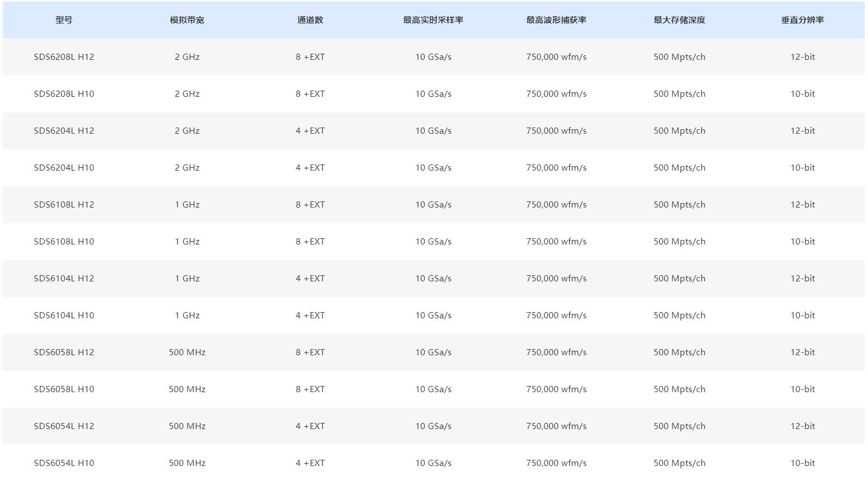Click 12-bit resolution in SDS6058L H12 row
This screenshot has width=868, height=485.
[x=803, y=352]
